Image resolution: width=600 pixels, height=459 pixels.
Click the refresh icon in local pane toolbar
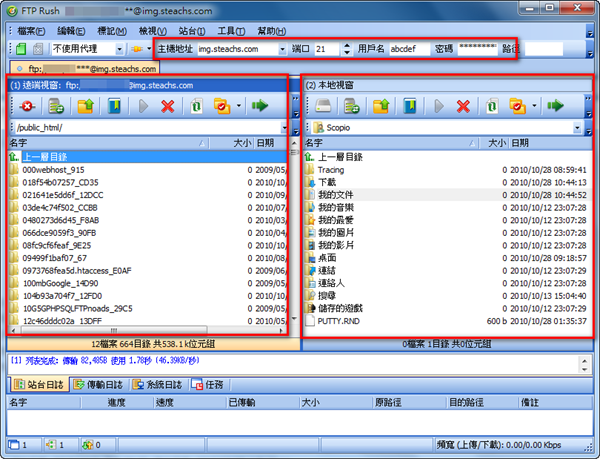(x=492, y=106)
